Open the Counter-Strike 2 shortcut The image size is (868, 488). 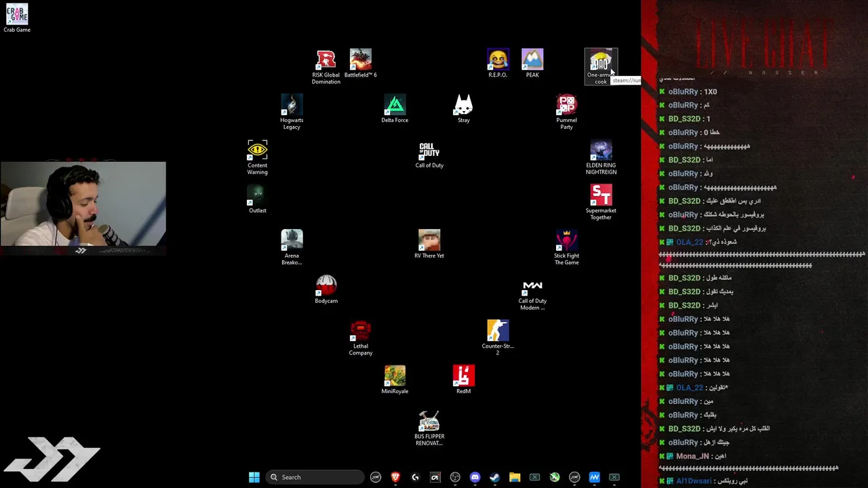[x=498, y=338]
